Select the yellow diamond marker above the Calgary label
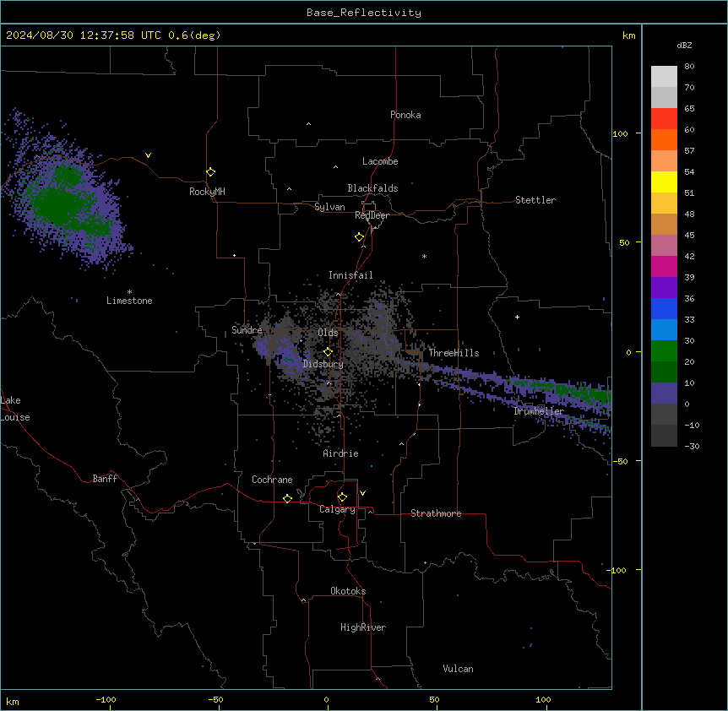 (342, 497)
